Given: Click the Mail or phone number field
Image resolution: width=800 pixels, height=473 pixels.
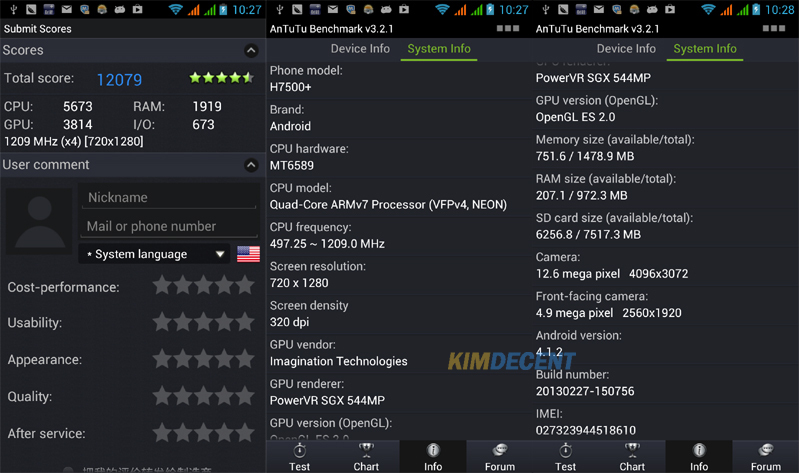Looking at the screenshot, I should click(169, 226).
